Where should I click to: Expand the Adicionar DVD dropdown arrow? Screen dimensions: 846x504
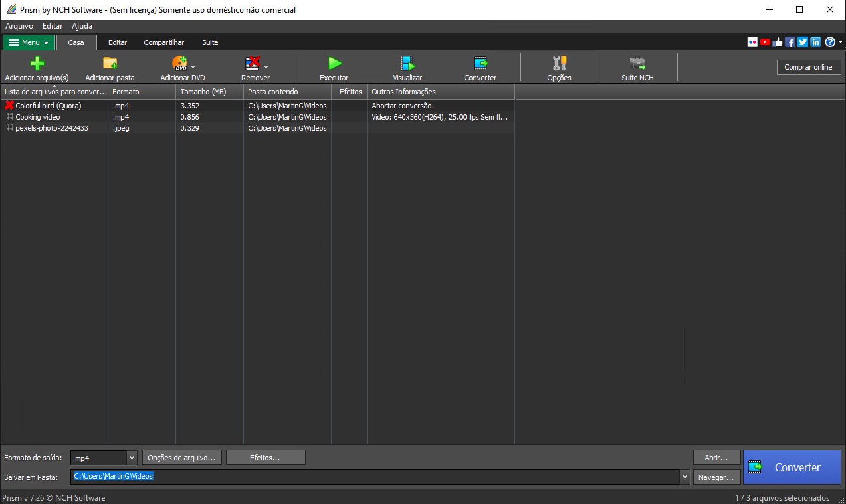(x=193, y=66)
